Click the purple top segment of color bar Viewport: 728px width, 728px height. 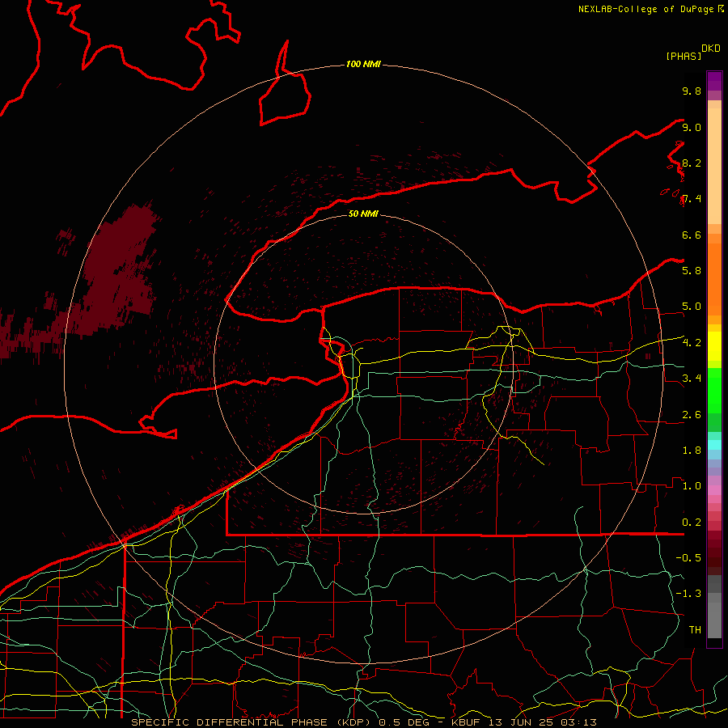pos(714,81)
